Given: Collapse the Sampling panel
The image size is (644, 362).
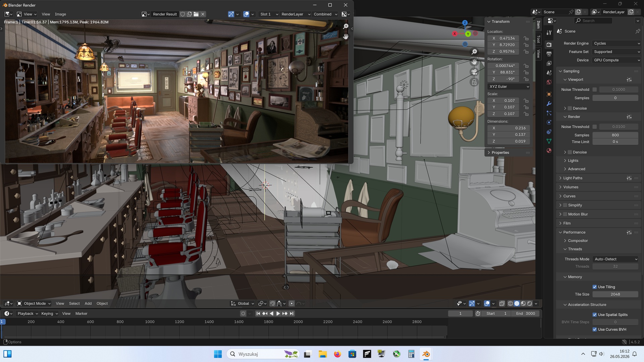Looking at the screenshot, I should point(571,71).
